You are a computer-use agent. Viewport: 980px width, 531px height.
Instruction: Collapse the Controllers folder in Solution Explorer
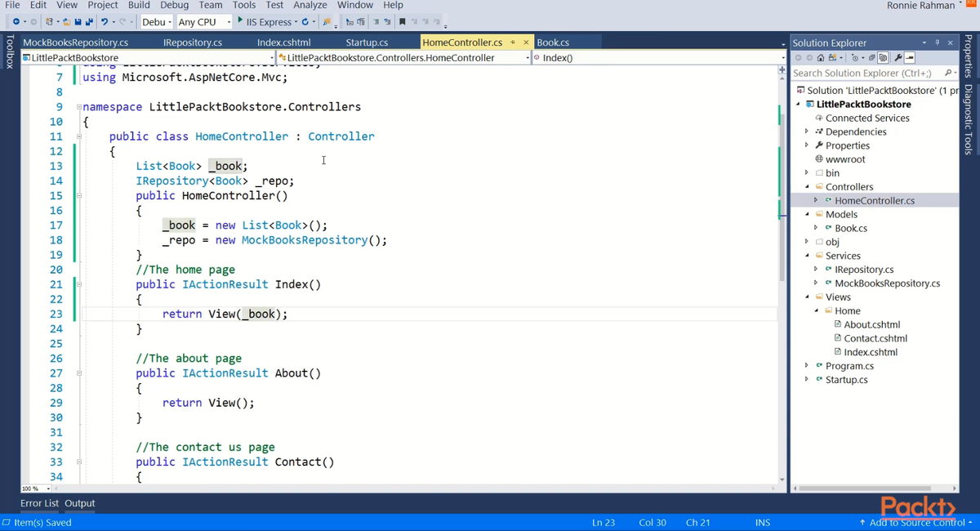808,187
